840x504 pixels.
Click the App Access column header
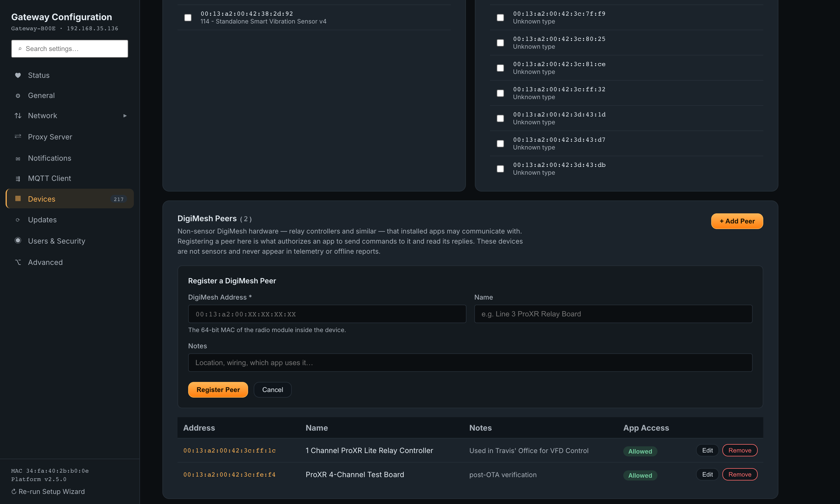646,428
